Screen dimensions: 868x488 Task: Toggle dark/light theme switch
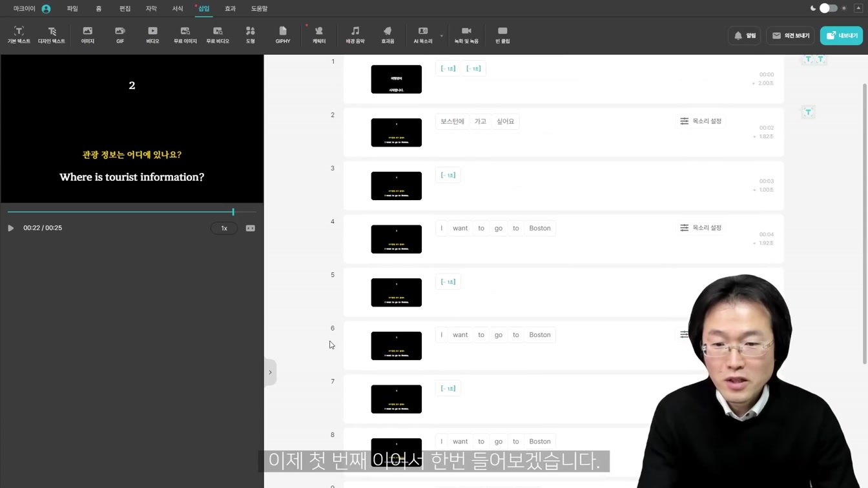829,8
